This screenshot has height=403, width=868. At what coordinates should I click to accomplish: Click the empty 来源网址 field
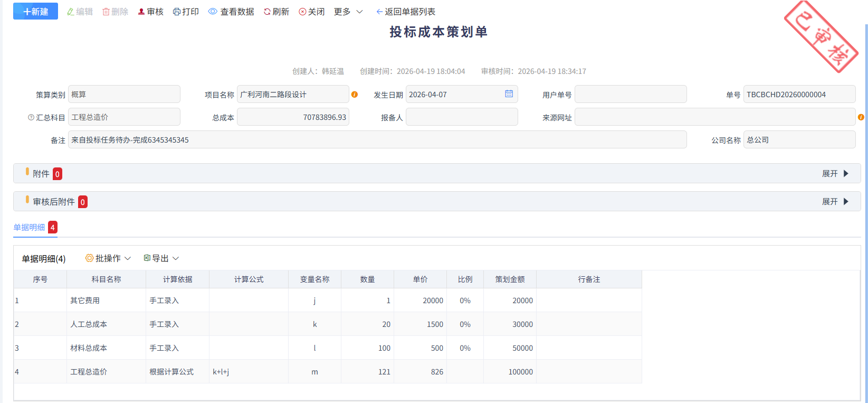[715, 117]
